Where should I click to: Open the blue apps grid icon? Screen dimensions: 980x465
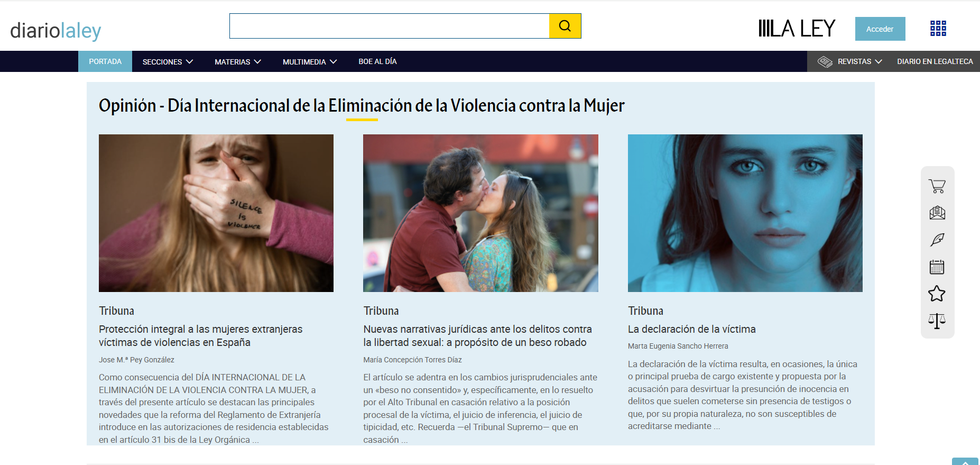938,29
